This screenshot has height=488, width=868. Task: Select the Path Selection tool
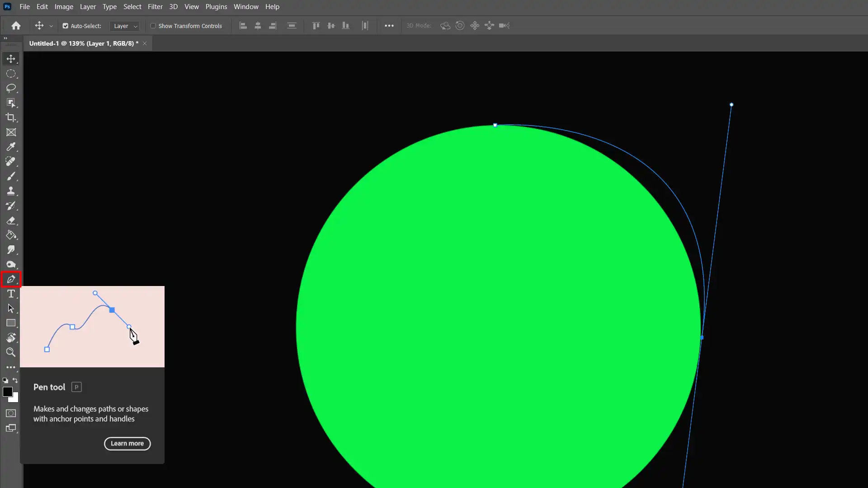coord(11,309)
